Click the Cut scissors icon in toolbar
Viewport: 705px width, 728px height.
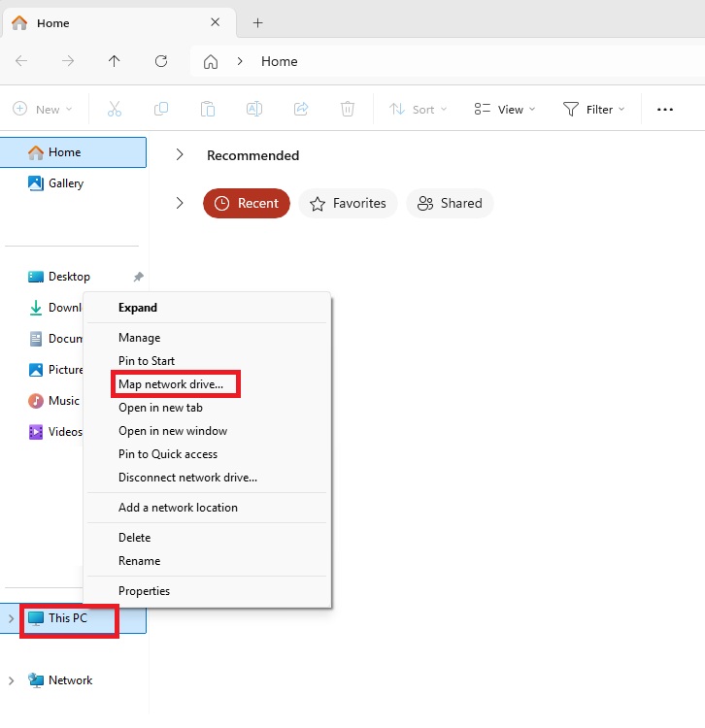[115, 110]
